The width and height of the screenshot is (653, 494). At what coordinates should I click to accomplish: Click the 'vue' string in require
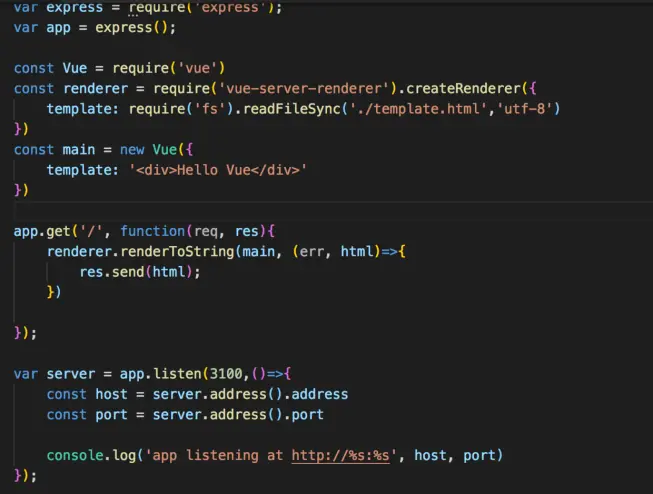coord(198,68)
